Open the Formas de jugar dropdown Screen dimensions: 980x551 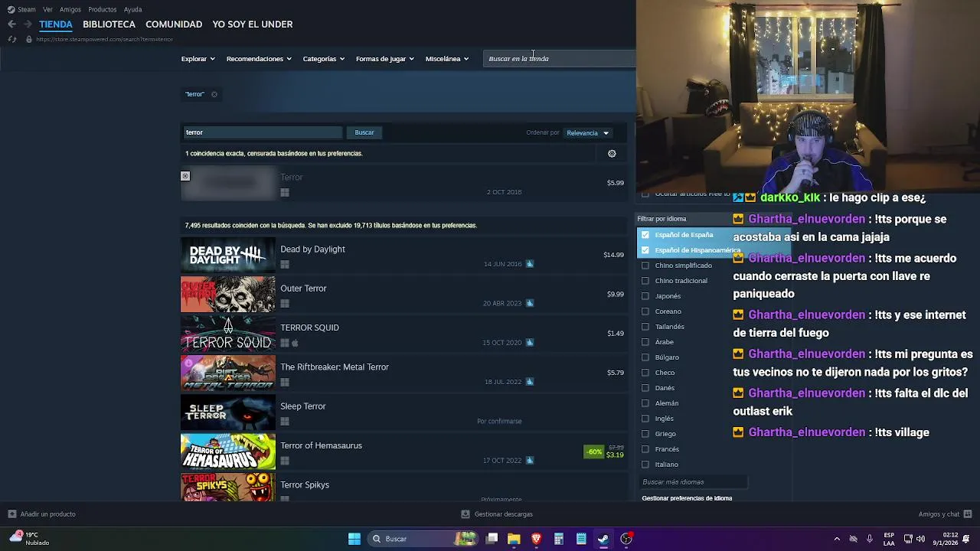[x=384, y=59]
